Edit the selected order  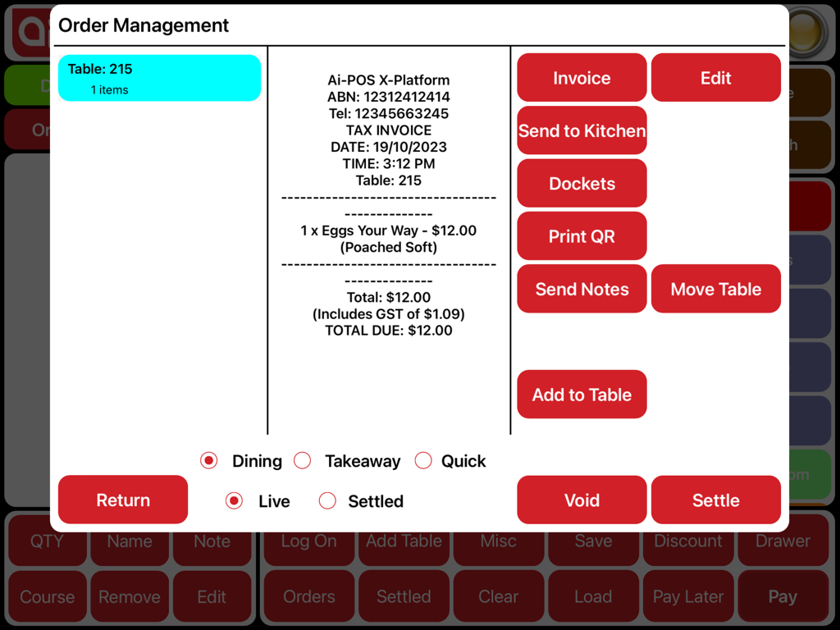pos(715,77)
